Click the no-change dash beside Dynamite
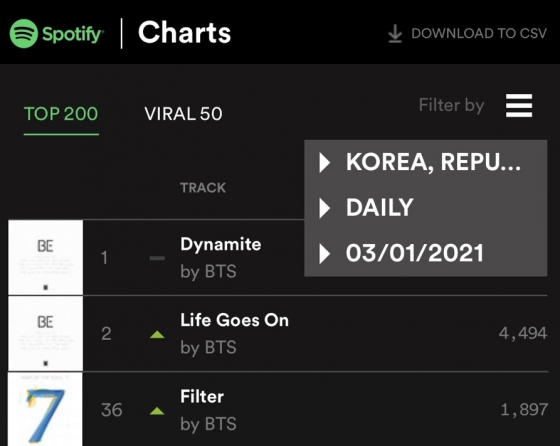560x446 pixels. coord(157,258)
